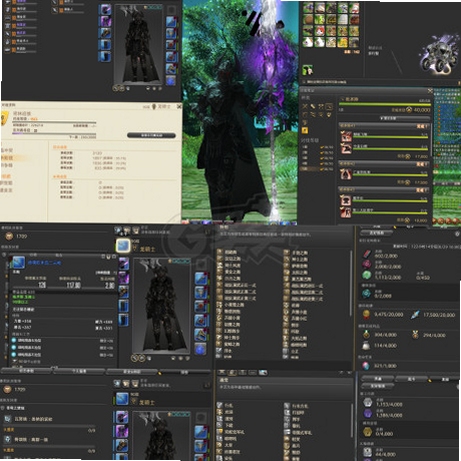Screen dimensions: 461x461
Task: Collapse the third entry group header in the log
Action: click(384, 190)
